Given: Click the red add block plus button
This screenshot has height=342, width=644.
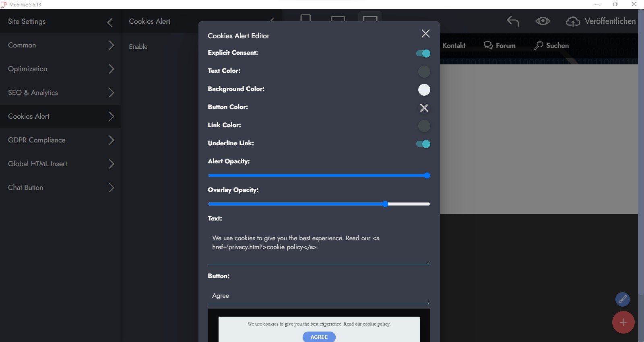Looking at the screenshot, I should click(x=623, y=322).
